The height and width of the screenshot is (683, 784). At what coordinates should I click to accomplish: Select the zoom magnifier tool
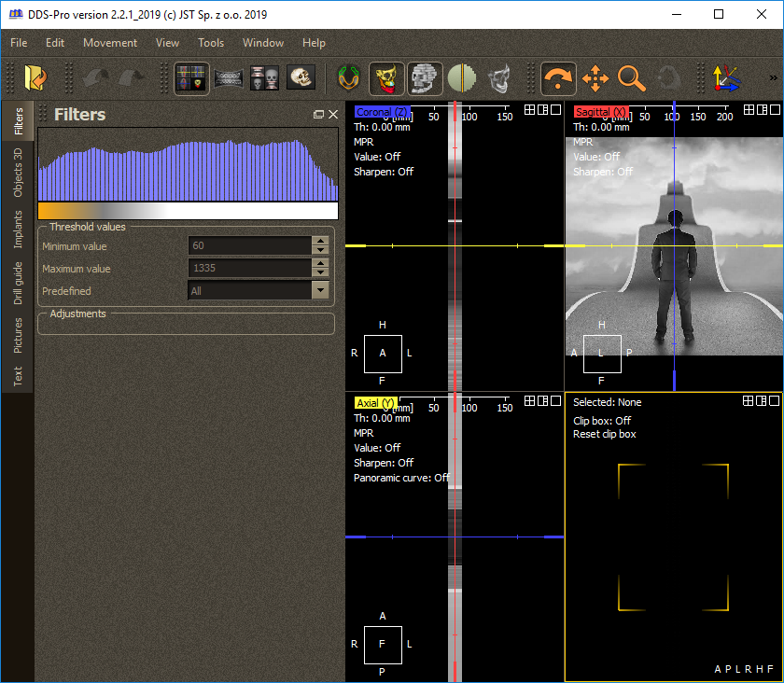(x=631, y=78)
